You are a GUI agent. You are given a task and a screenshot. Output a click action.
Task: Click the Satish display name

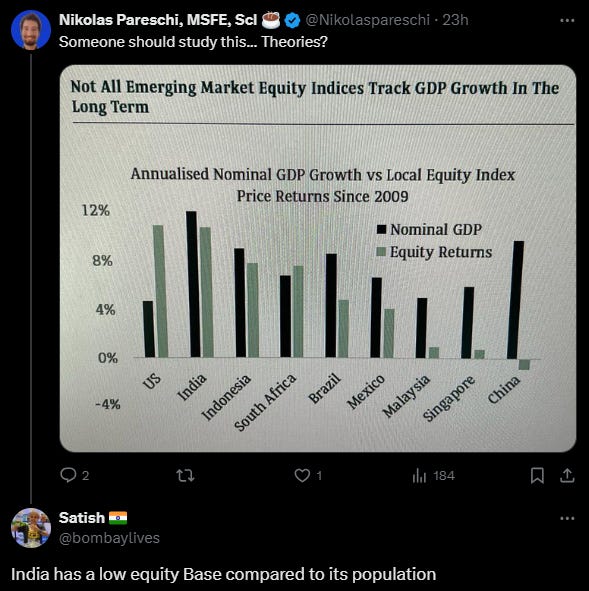(x=82, y=518)
